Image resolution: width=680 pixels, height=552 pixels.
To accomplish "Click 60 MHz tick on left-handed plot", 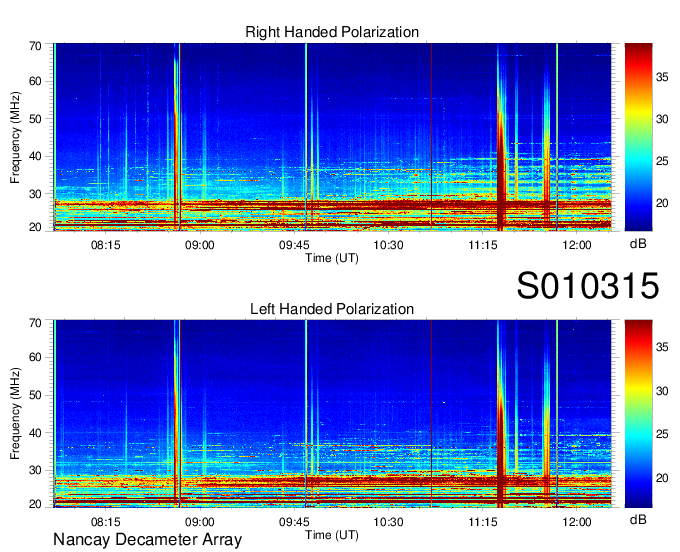I will (35, 357).
